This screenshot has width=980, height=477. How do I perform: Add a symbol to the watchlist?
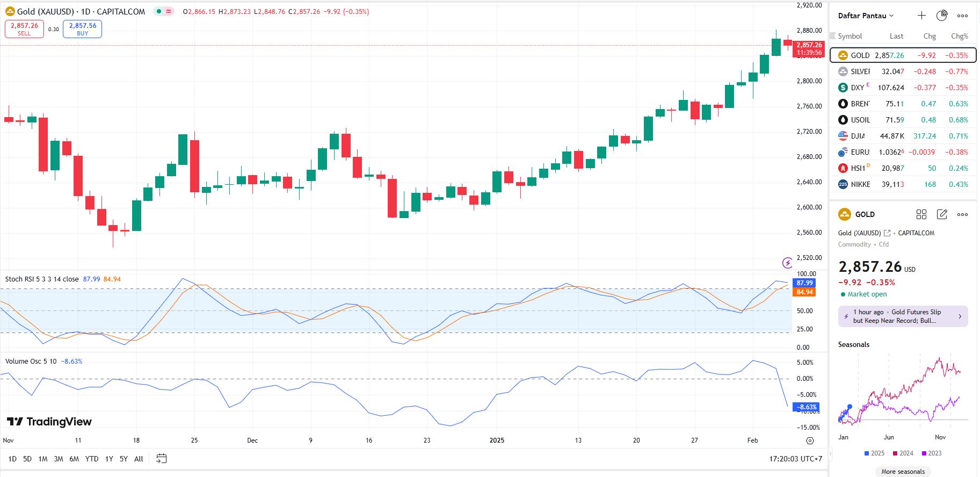tap(921, 16)
